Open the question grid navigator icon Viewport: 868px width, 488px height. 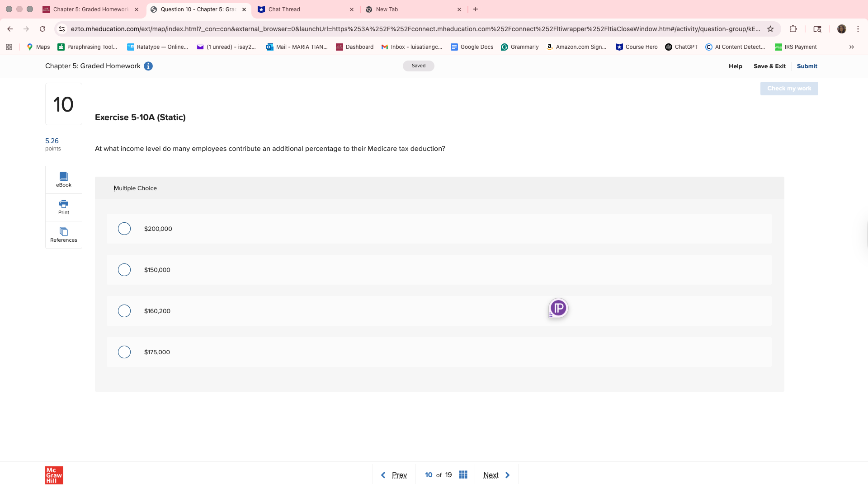(463, 474)
